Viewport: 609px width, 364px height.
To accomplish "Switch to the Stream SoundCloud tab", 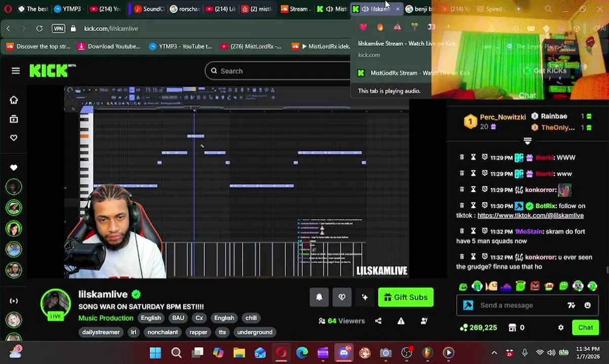I will tap(294, 9).
